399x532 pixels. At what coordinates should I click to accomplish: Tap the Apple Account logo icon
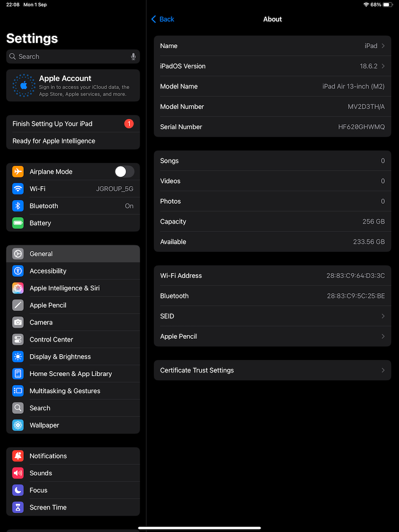[24, 85]
